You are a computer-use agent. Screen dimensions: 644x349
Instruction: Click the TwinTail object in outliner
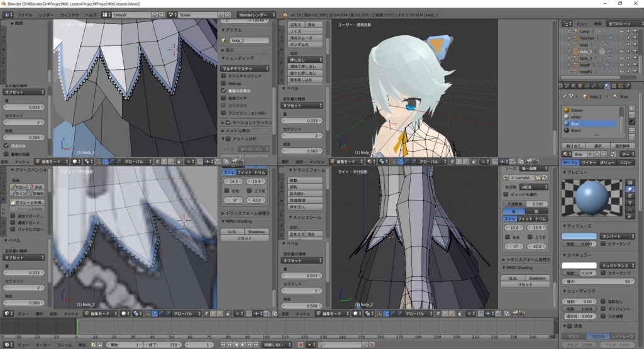[x=587, y=38]
